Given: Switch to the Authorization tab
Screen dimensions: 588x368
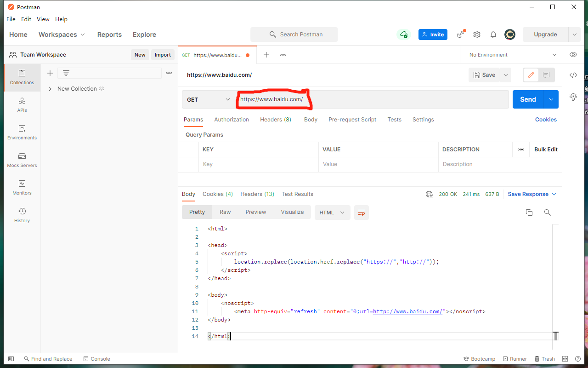Looking at the screenshot, I should click(x=232, y=120).
